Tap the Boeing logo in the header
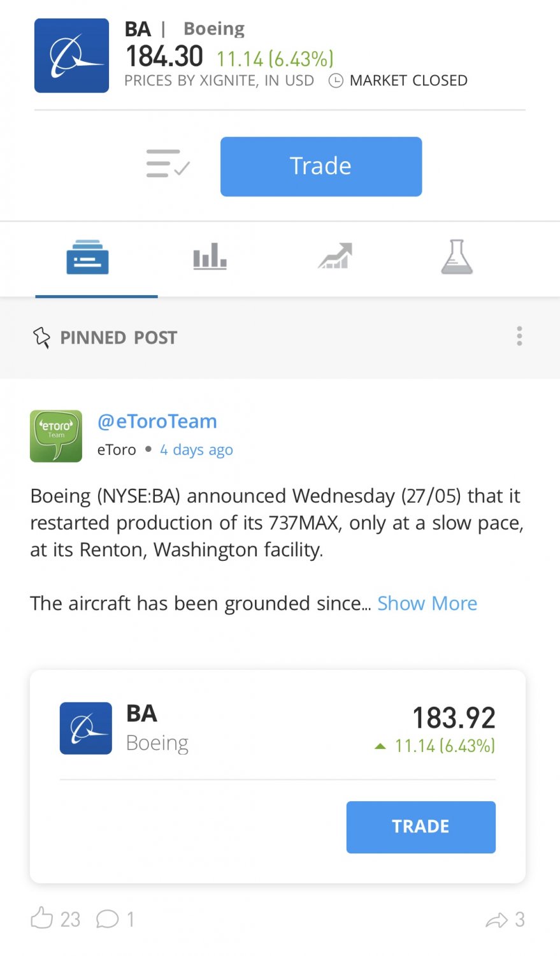 [x=71, y=55]
